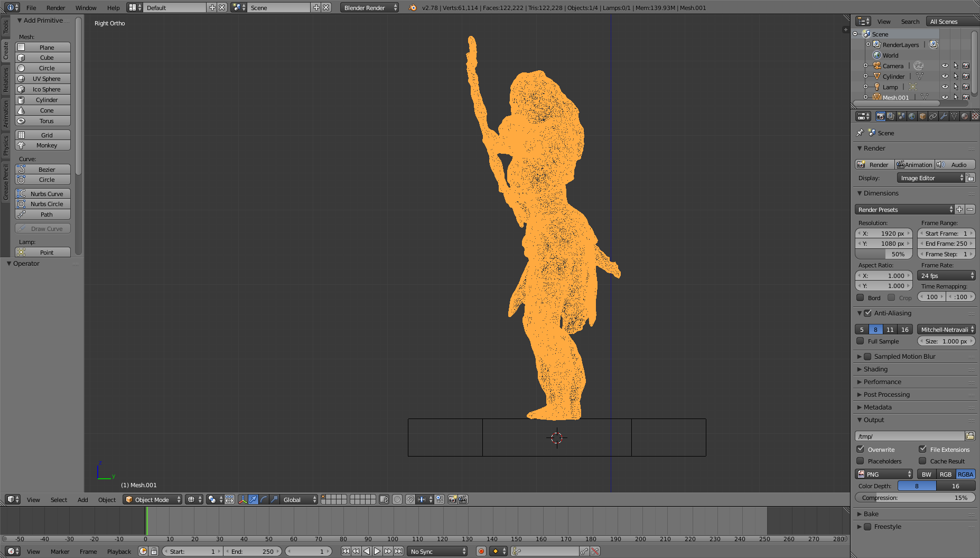Viewport: 980px width, 558px height.
Task: Open the Window menu
Action: tap(86, 7)
